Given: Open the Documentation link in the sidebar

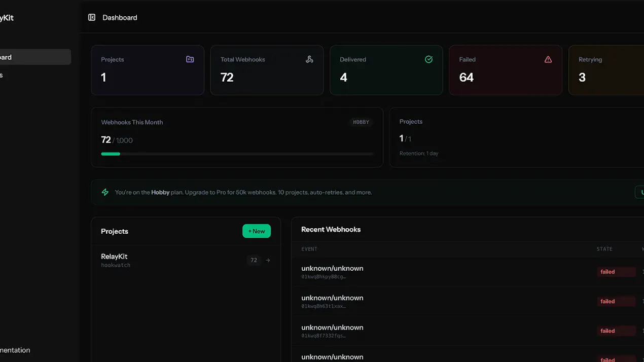Looking at the screenshot, I should (15, 350).
